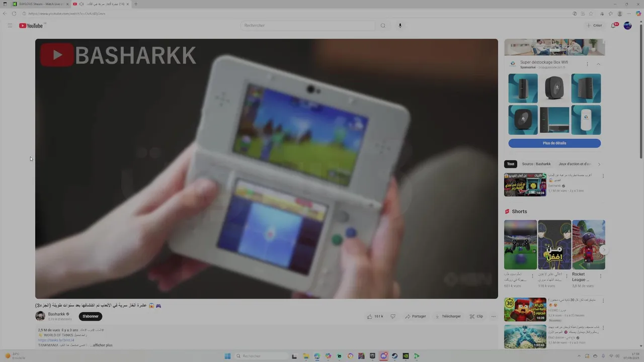
Task: Open the Basharkk channel name link
Action: pyautogui.click(x=57, y=314)
